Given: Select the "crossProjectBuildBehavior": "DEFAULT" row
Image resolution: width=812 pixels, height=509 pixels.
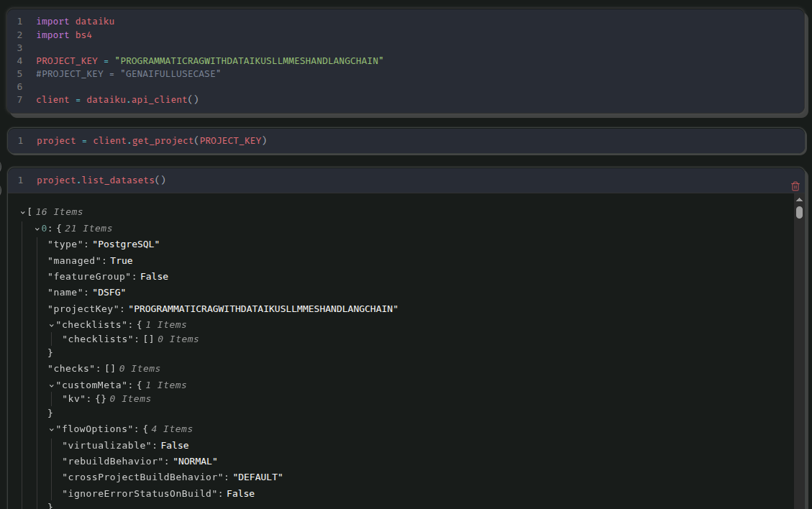Looking at the screenshot, I should [x=173, y=477].
